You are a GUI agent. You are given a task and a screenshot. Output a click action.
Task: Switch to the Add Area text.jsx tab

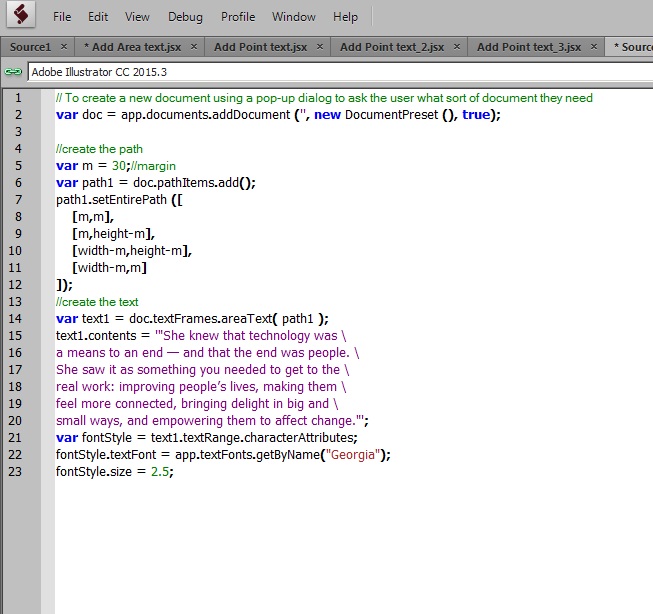coord(131,47)
